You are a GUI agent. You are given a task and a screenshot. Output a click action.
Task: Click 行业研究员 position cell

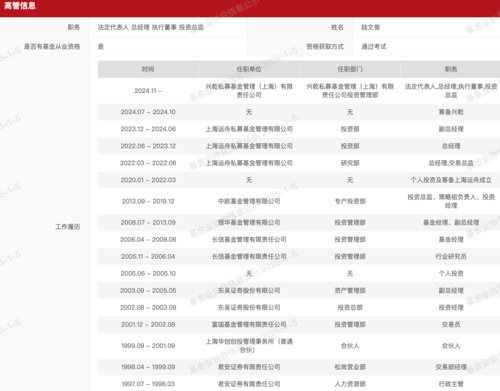click(x=451, y=256)
